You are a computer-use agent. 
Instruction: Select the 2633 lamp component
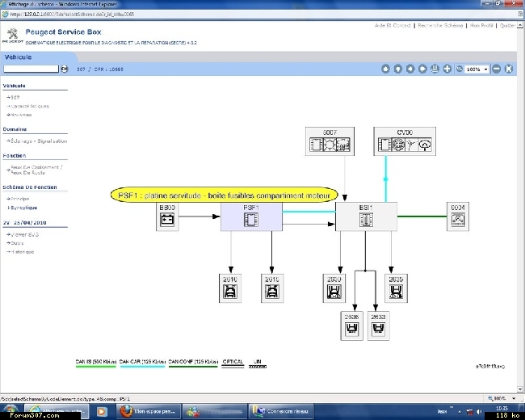pos(378,325)
